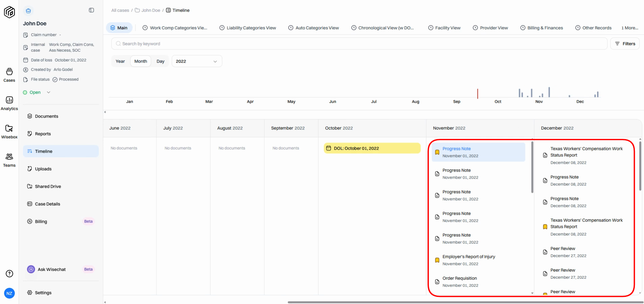
Task: Open the Filters button
Action: [x=625, y=44]
